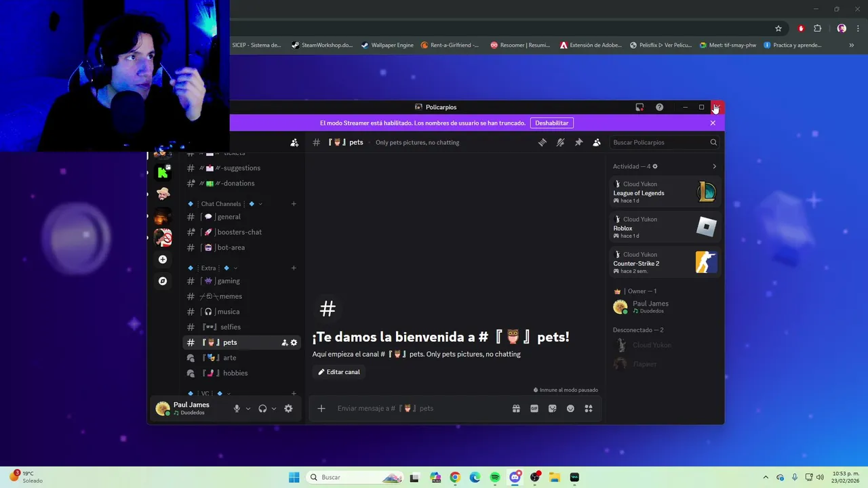
Task: Toggle the member list icon in header
Action: [597, 142]
